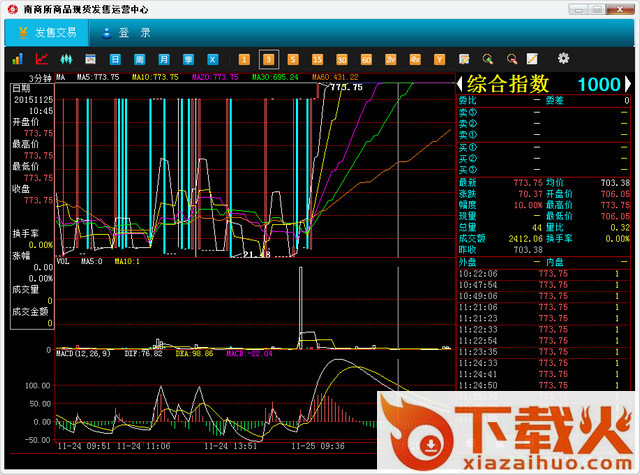This screenshot has width=640, height=475.
Task: Click the time axis label 11-24 13:51
Action: (x=231, y=446)
